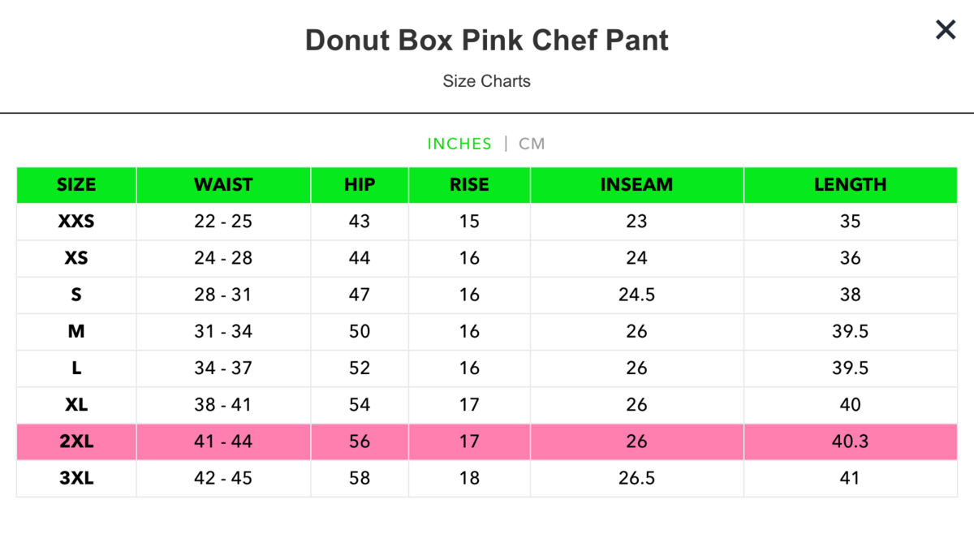Click the Donut Box Pink Chef Pant title
The width and height of the screenshot is (974, 560).
pos(487,40)
